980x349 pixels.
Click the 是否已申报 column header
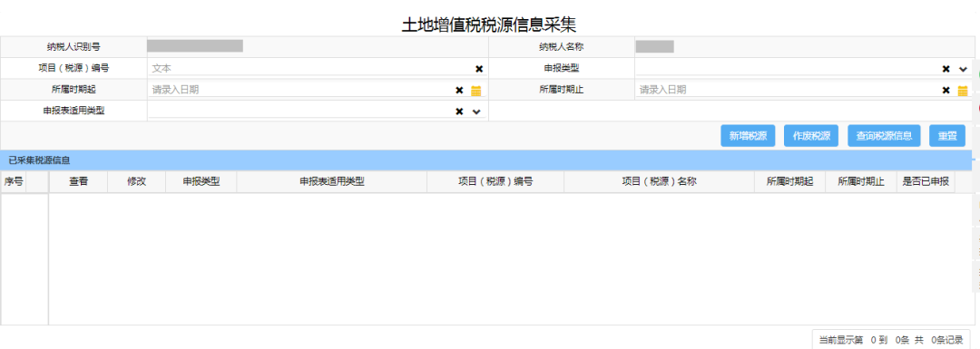point(926,181)
